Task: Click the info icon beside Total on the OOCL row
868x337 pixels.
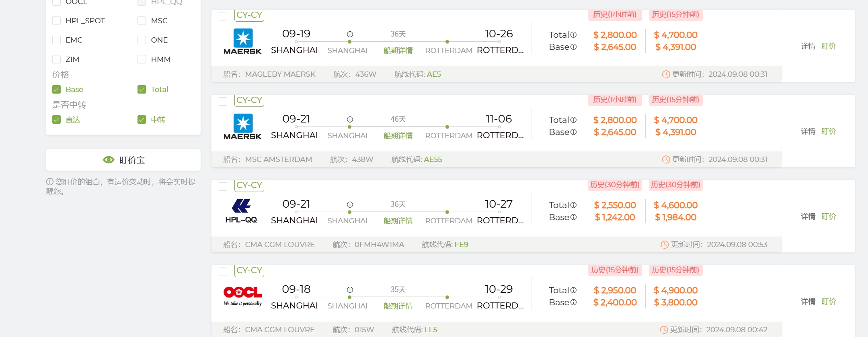Action: pyautogui.click(x=574, y=290)
